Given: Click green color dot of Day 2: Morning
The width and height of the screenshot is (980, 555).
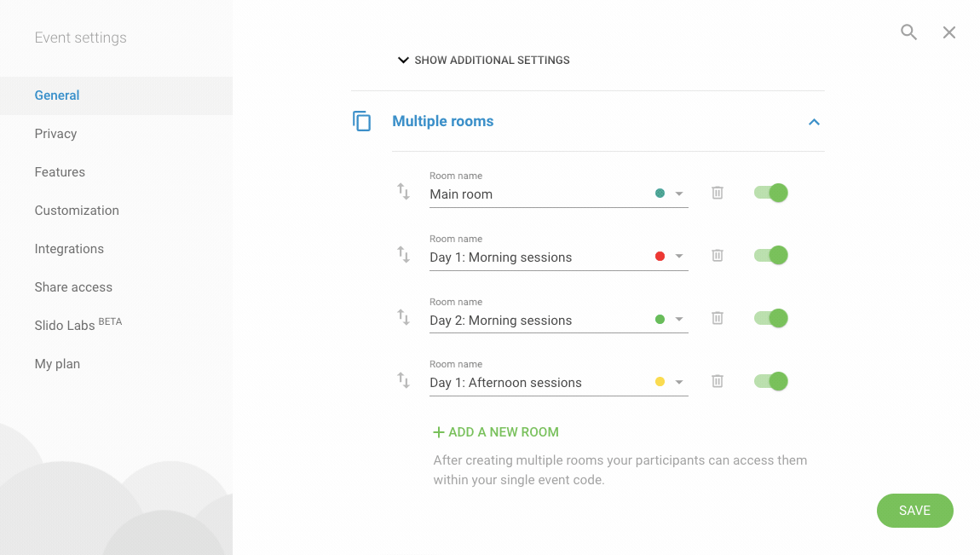Looking at the screenshot, I should coord(660,320).
